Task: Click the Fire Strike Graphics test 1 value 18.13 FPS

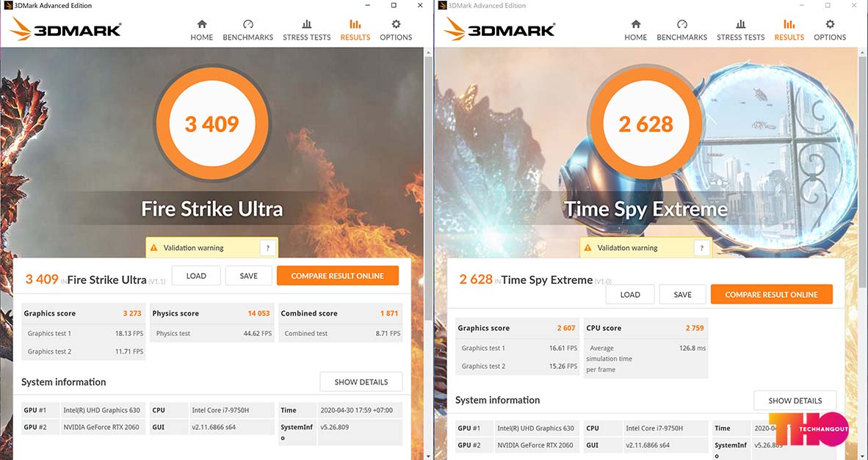Action: (x=129, y=333)
